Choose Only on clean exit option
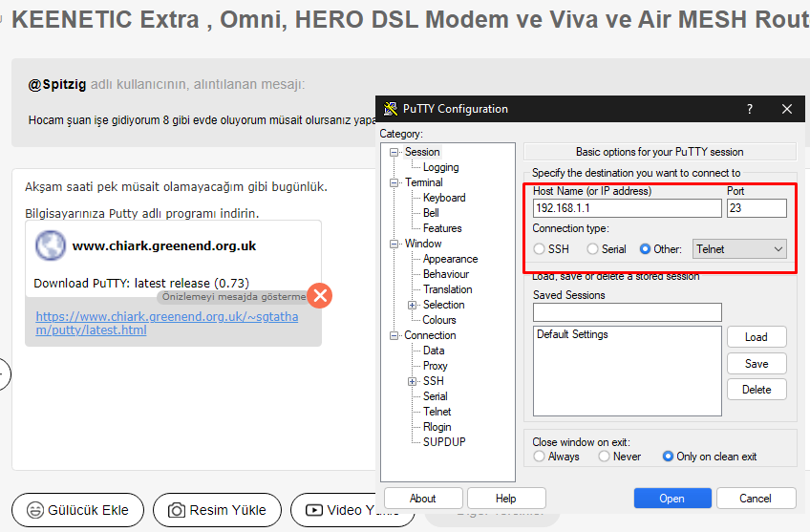Image resolution: width=810 pixels, height=532 pixels. [x=668, y=457]
